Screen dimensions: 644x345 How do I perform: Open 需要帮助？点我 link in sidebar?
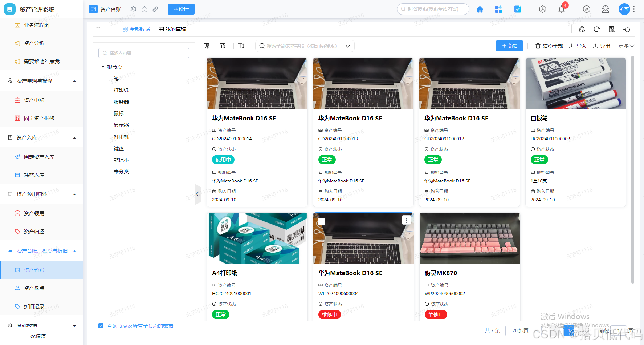[x=42, y=61]
